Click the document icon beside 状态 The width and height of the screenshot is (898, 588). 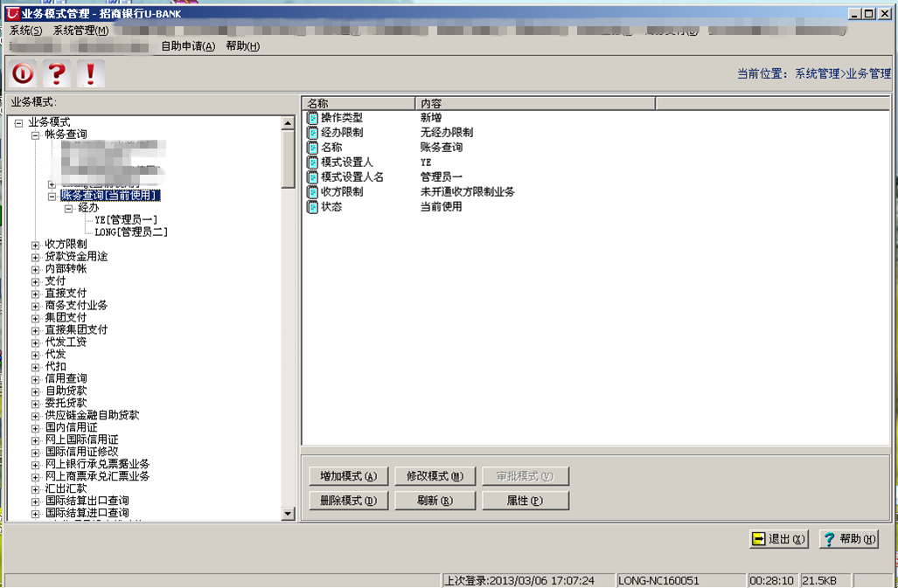(313, 207)
